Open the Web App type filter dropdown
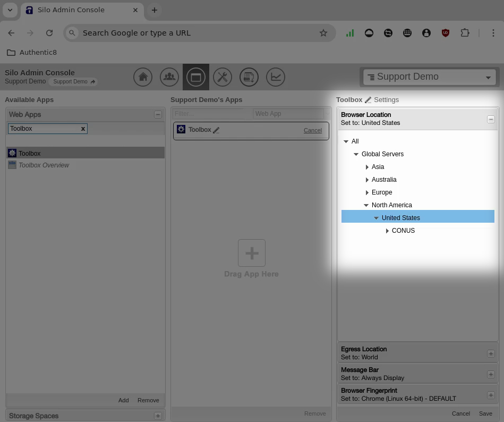The height and width of the screenshot is (422, 504). click(292, 114)
